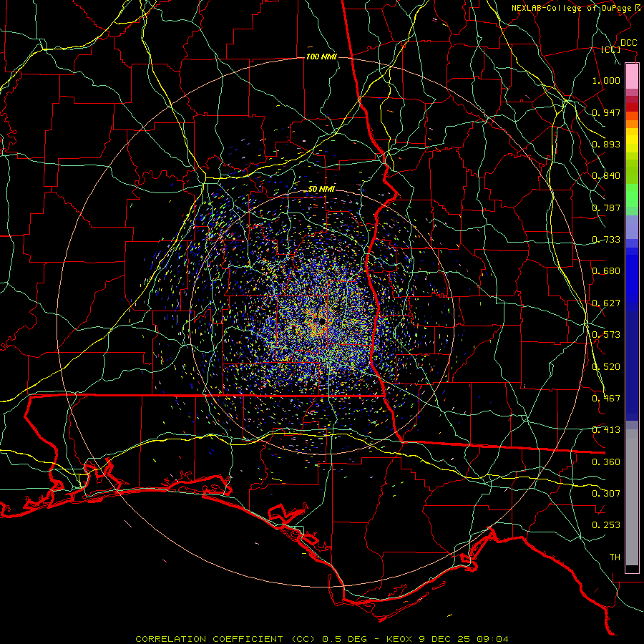
Task: Click the black radar site dot at center
Action: pyautogui.click(x=321, y=321)
